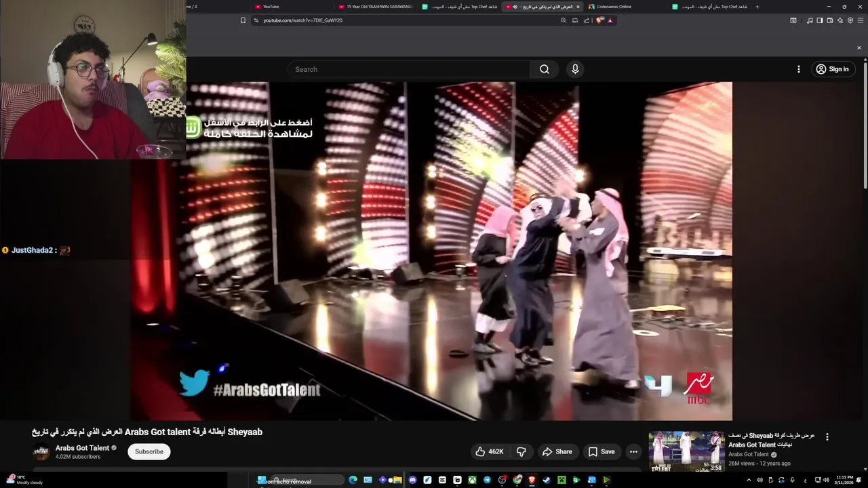Close the banner with the X below toolbar

[859, 47]
